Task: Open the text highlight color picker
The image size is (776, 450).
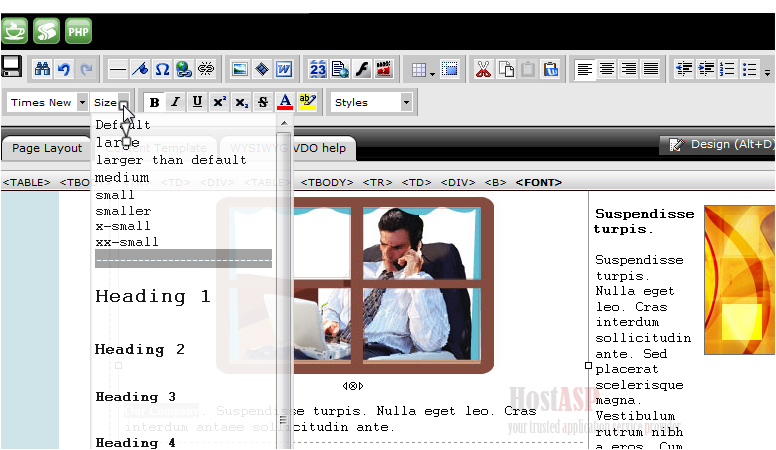Action: (x=307, y=102)
